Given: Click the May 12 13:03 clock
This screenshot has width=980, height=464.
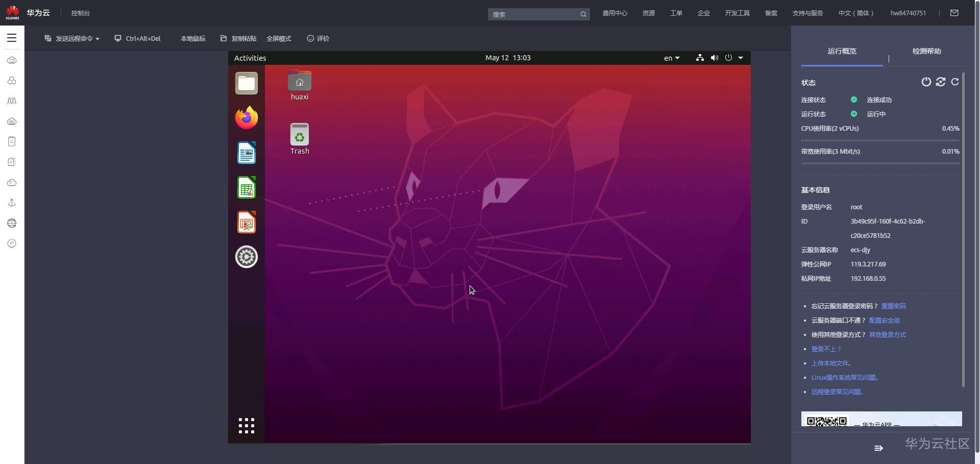Looking at the screenshot, I should 508,58.
